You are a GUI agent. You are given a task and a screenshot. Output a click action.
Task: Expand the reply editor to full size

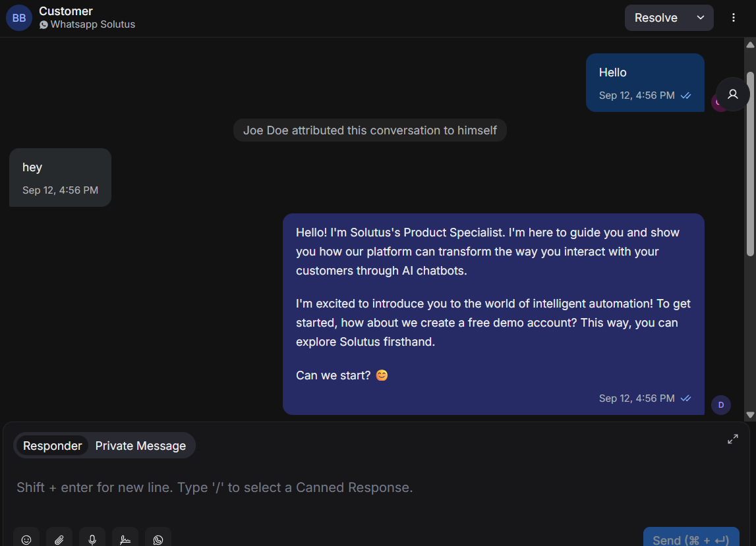pyautogui.click(x=732, y=439)
